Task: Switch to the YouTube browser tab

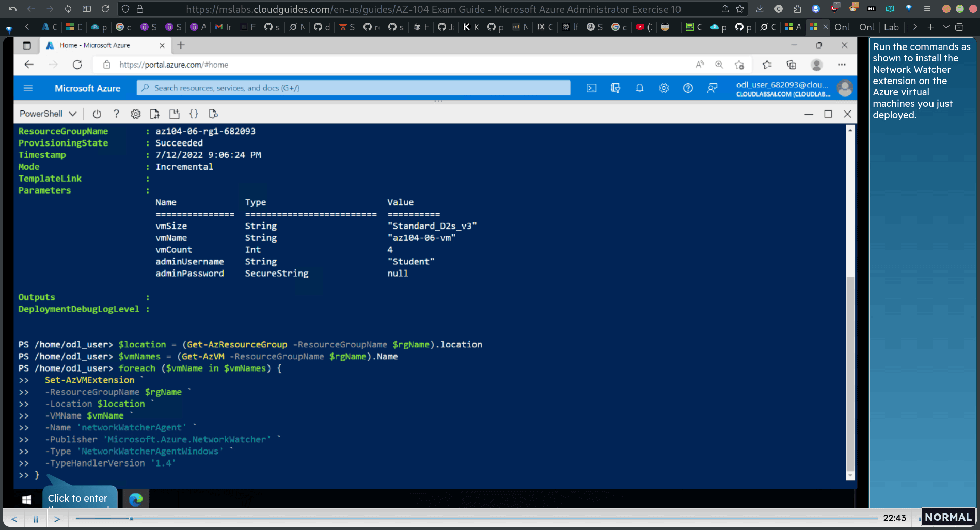Action: click(x=643, y=27)
